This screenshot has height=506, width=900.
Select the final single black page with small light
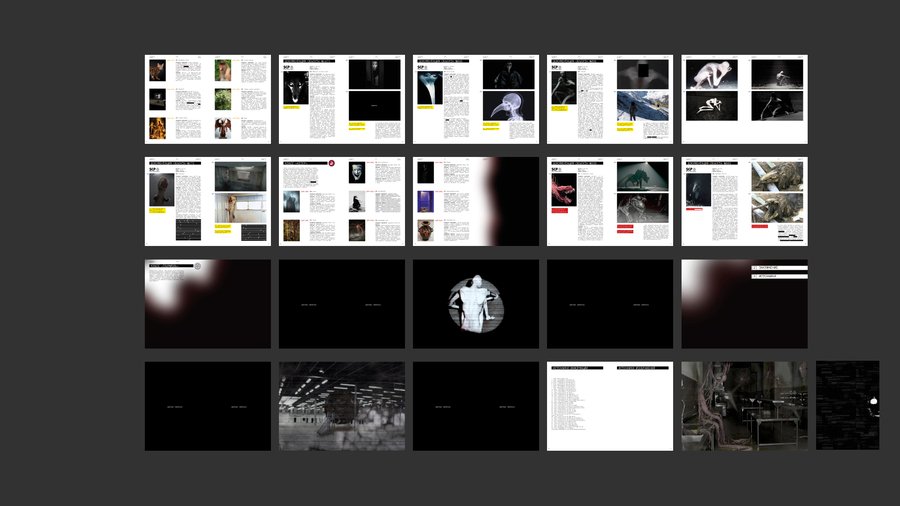pyautogui.click(x=848, y=405)
